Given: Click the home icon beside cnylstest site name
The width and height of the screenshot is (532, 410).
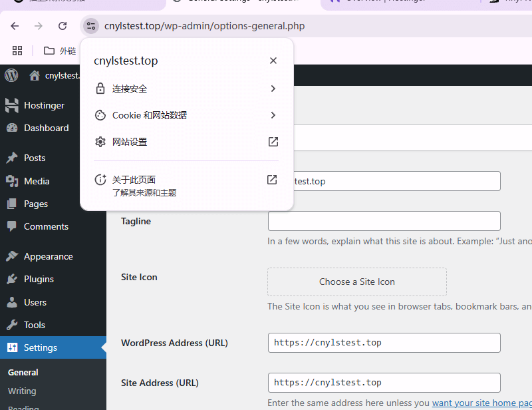Looking at the screenshot, I should (35, 75).
